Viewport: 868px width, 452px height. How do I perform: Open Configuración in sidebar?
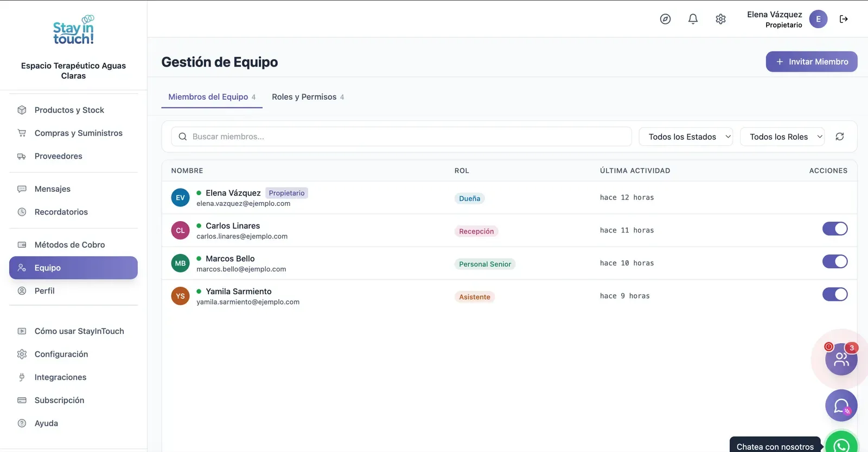click(x=73, y=354)
